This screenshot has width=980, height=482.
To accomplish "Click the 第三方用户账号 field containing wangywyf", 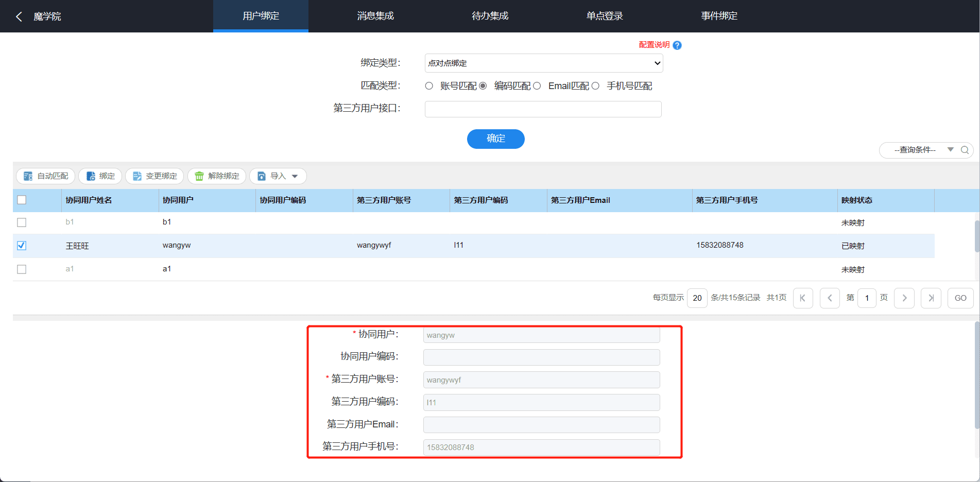I will pos(542,380).
